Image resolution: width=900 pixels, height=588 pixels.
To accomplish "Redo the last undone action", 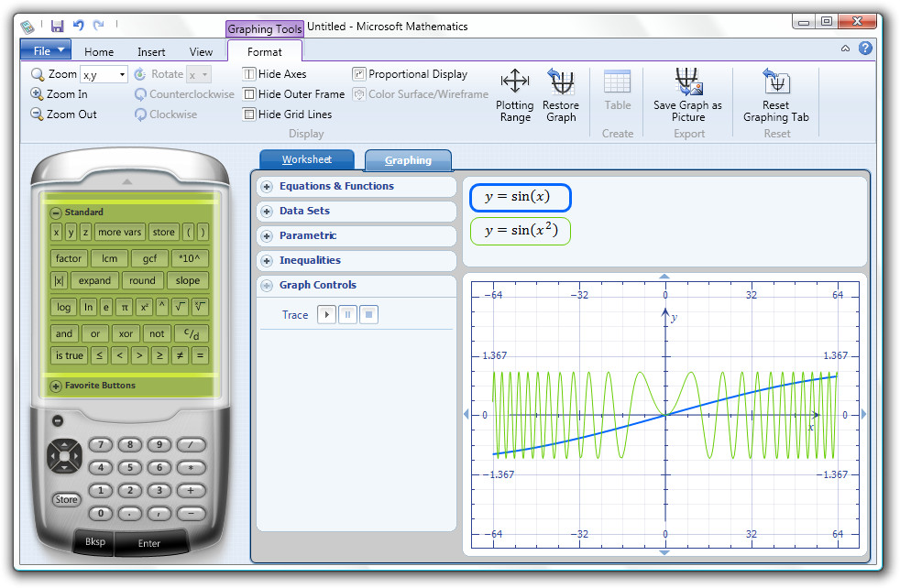I will [99, 26].
